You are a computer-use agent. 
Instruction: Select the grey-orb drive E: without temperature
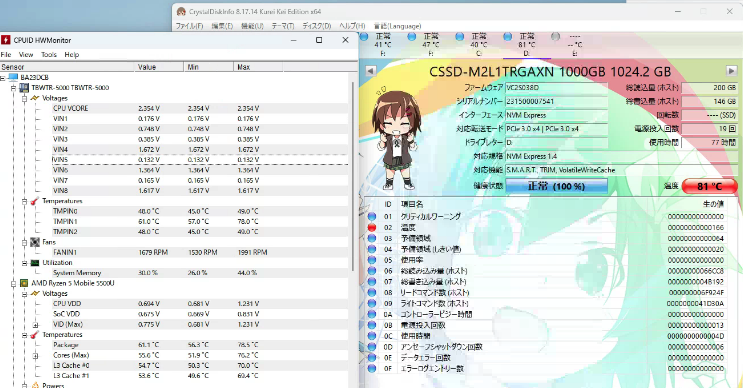[568, 44]
